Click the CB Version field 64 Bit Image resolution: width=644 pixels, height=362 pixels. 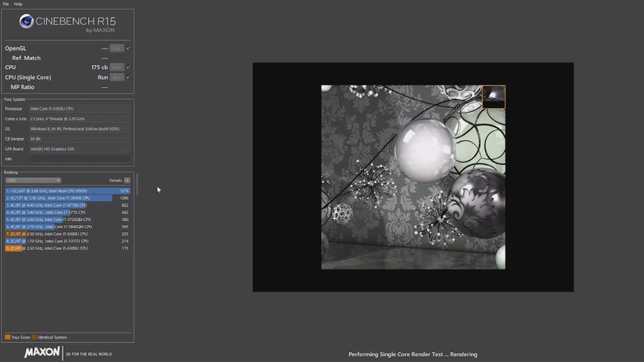pos(79,139)
